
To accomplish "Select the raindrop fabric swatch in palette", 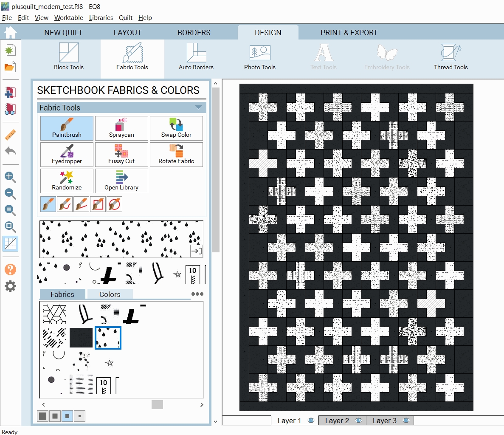I will coord(108,338).
